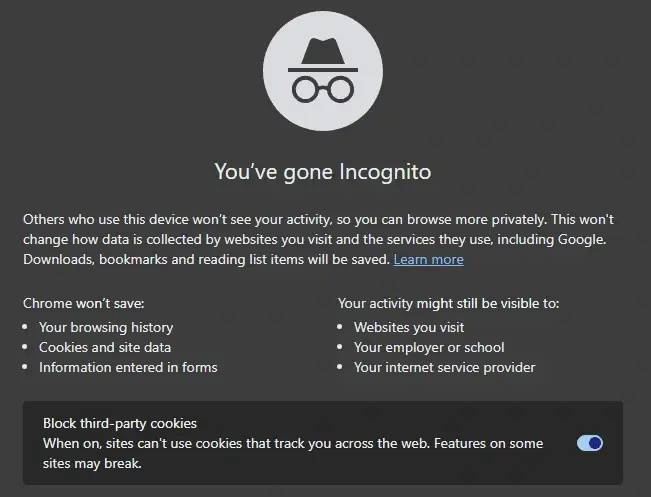This screenshot has width=651, height=497.
Task: Click the "When on, sites can't use cookies" description
Action: [x=200, y=443]
